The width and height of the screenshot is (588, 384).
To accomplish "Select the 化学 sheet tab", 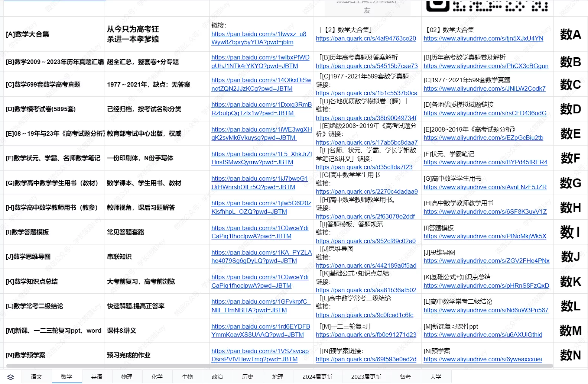I will point(157,377).
